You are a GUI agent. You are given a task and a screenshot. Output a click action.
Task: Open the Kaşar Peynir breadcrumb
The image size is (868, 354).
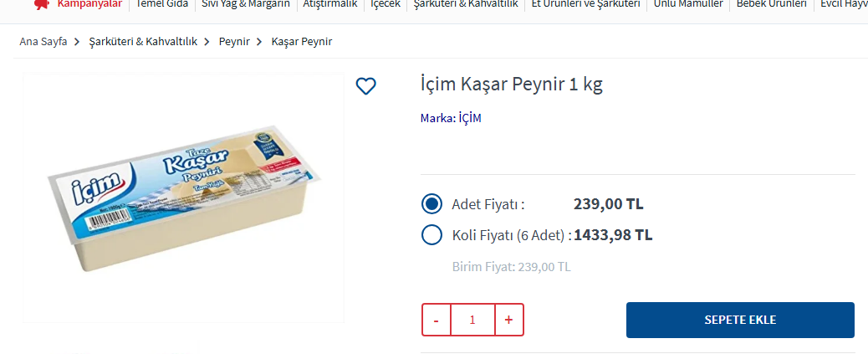coord(302,41)
